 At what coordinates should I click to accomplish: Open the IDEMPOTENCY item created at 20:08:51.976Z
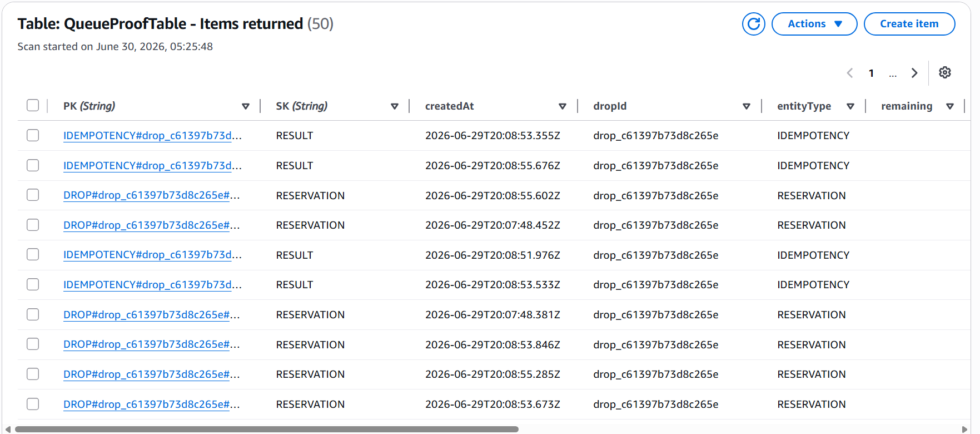[152, 255]
